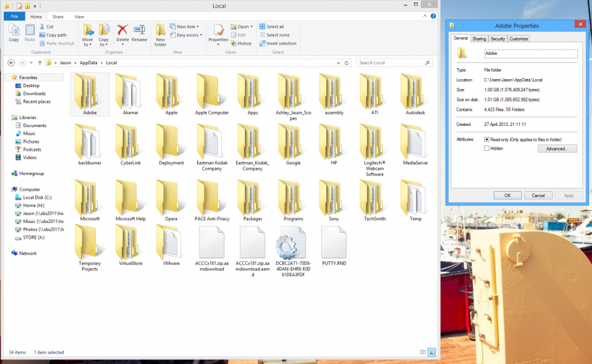Click the Invert selection icon
Screen dimensions: 592x364
coord(276,43)
